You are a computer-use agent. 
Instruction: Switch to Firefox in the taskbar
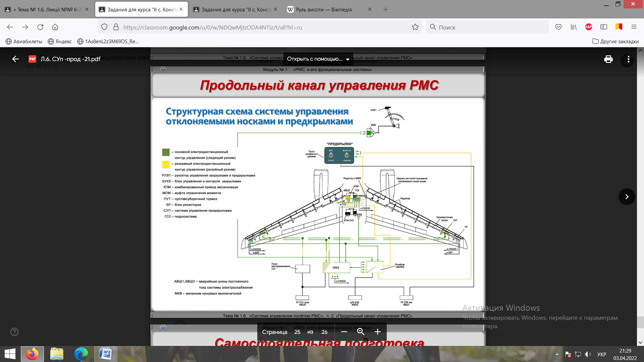click(32, 354)
